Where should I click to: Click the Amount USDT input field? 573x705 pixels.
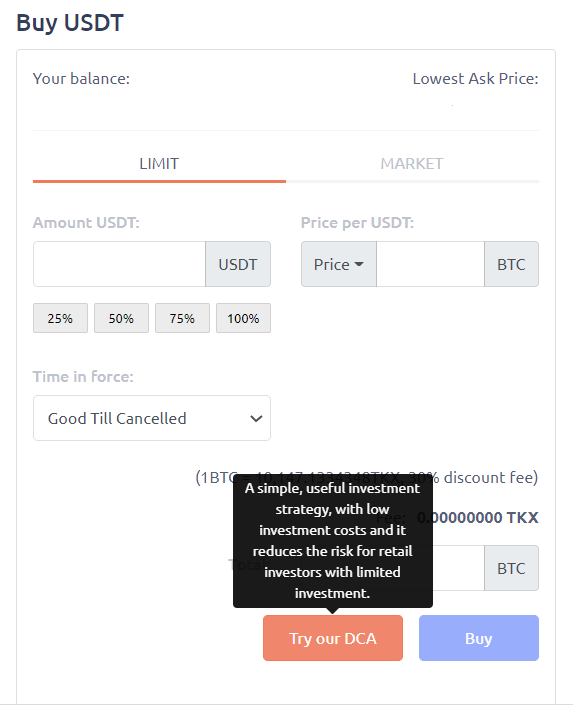(x=119, y=264)
